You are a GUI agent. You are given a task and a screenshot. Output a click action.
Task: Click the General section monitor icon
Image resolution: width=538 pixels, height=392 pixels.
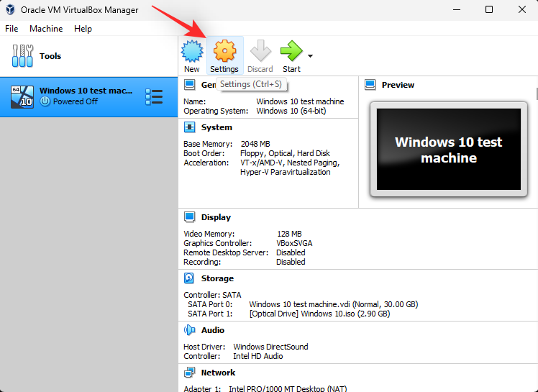189,84
